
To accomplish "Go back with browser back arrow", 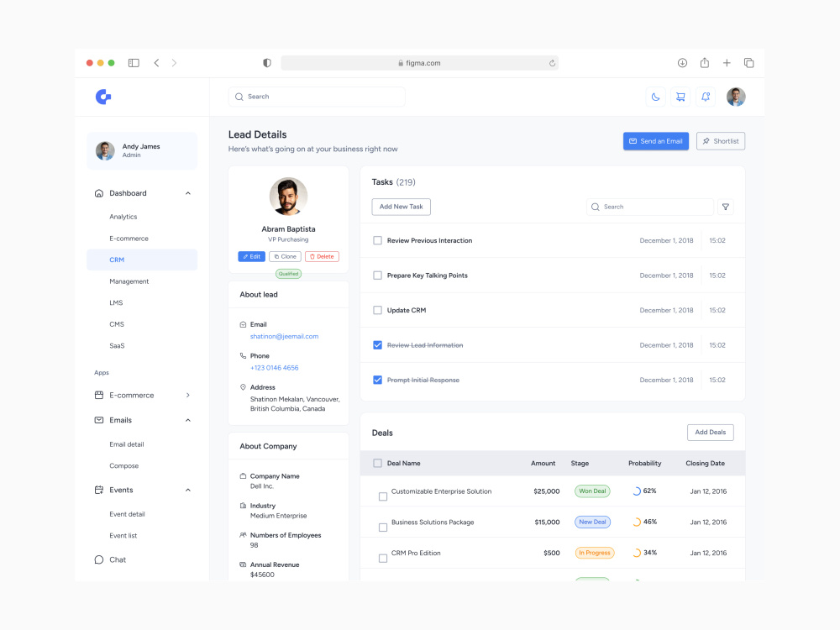I will 156,63.
